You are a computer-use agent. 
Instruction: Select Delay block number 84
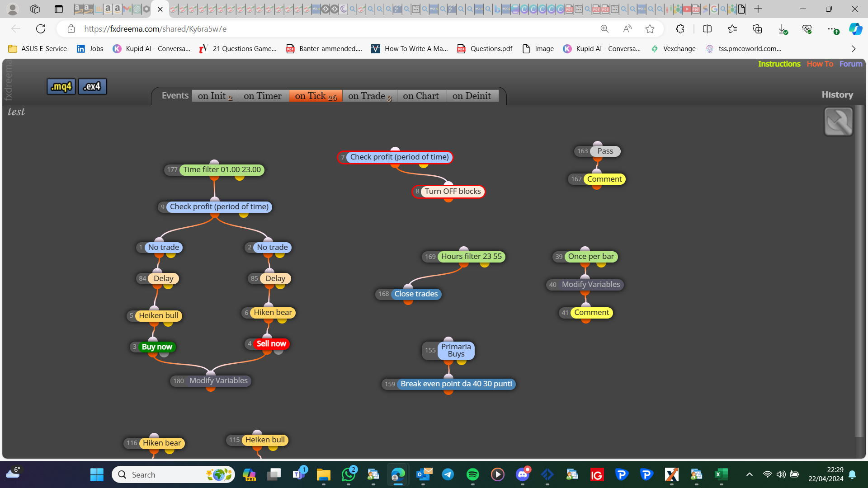point(158,279)
